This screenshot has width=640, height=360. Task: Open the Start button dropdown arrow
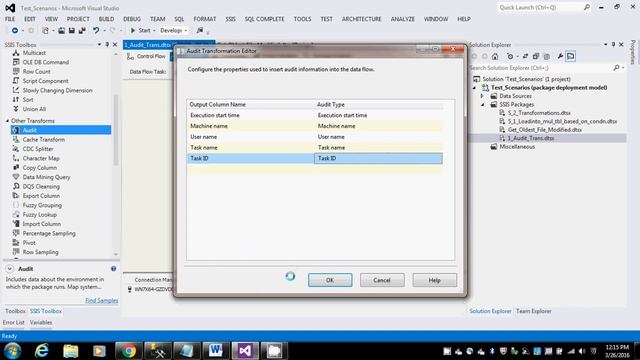[x=154, y=31]
